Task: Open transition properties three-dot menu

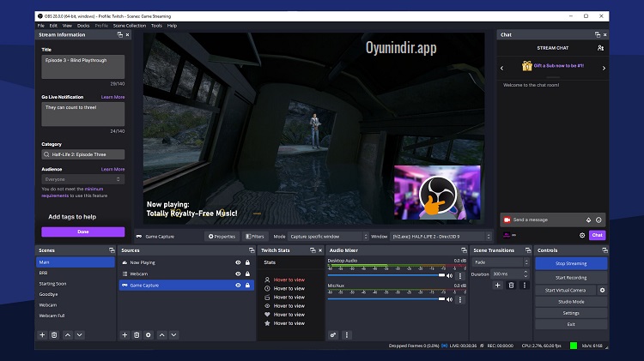Action: click(524, 285)
